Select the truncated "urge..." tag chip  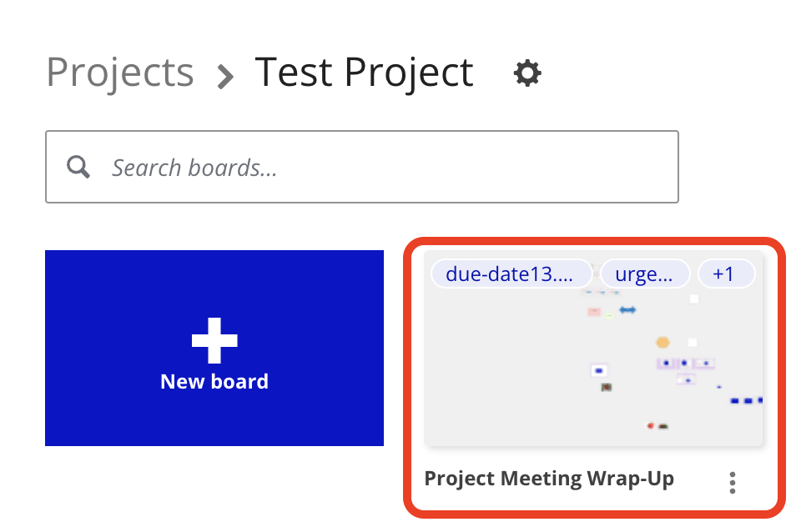(x=644, y=274)
